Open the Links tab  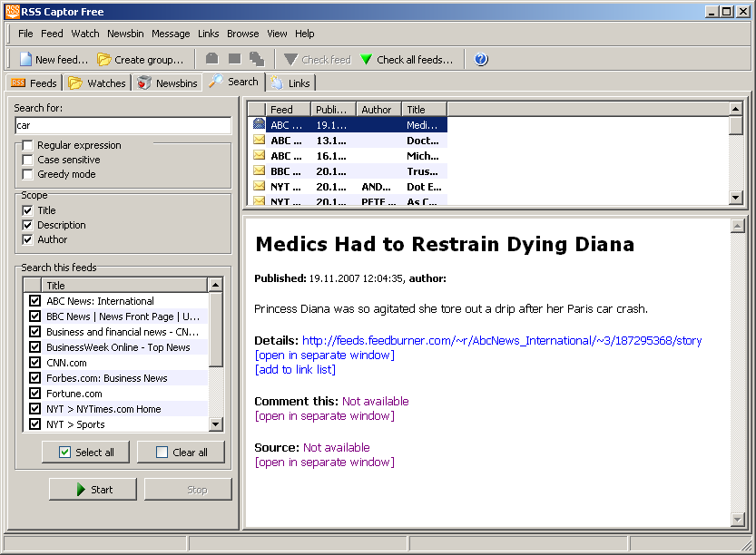pyautogui.click(x=290, y=83)
